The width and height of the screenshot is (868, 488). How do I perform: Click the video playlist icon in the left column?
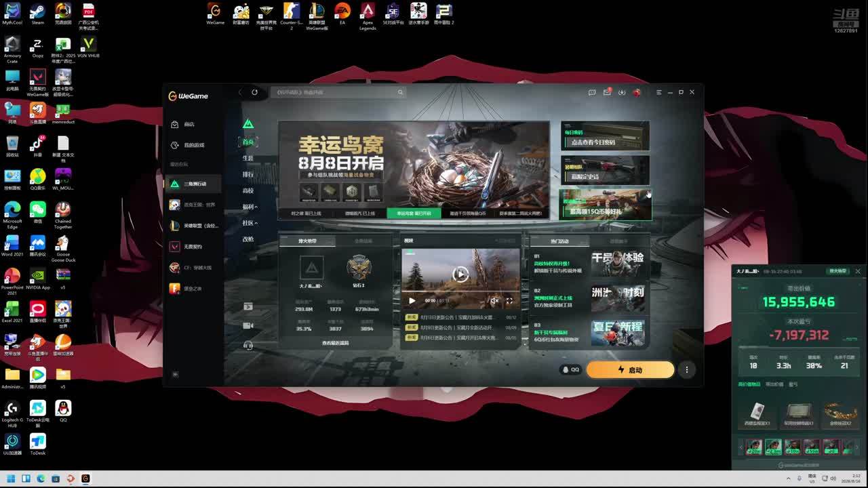click(x=248, y=307)
